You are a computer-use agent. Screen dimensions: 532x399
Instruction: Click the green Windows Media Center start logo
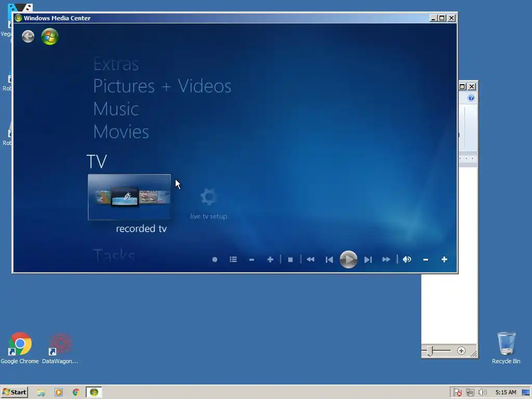coord(50,36)
